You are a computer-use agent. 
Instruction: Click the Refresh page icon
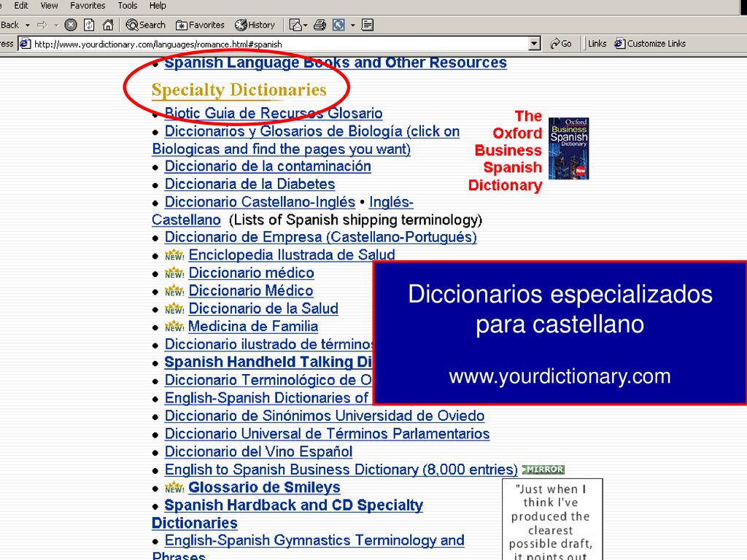89,25
